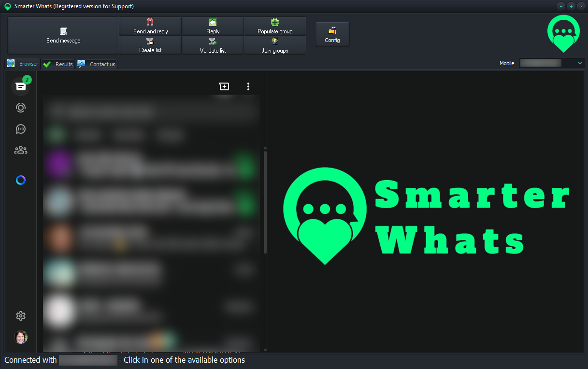Viewport: 588px width, 369px height.
Task: Open the Channels icon in sidebar
Action: (21, 129)
